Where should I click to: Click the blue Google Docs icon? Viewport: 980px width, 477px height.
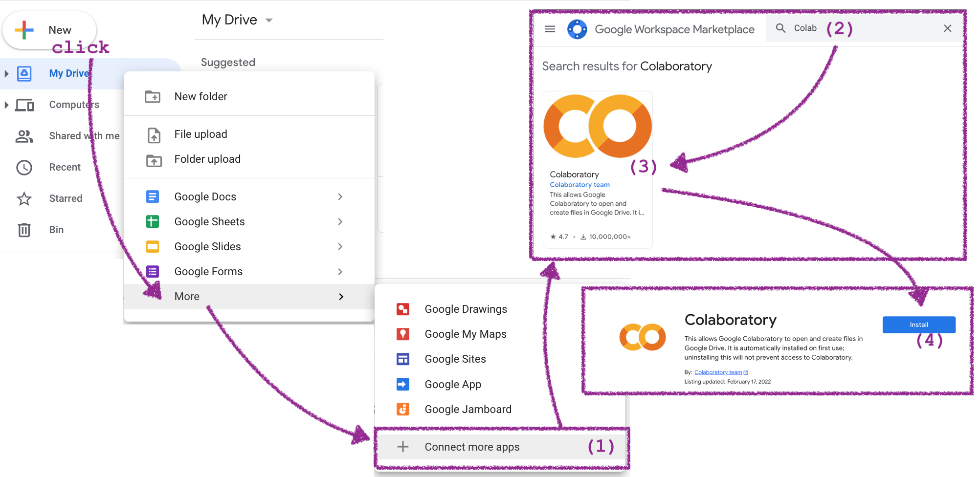(x=153, y=196)
